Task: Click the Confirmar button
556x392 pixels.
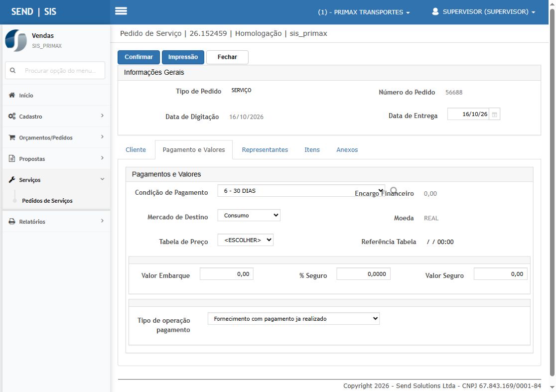Action: click(x=139, y=57)
